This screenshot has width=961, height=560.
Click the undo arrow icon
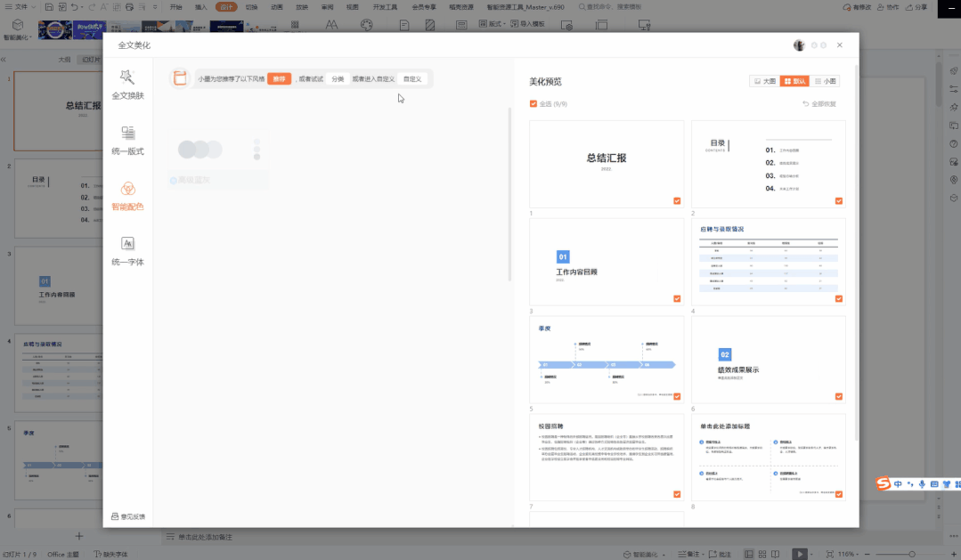(x=74, y=7)
